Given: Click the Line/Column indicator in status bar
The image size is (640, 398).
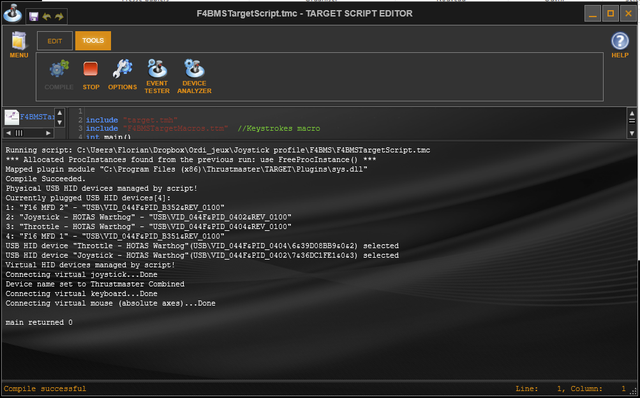Looking at the screenshot, I should [571, 389].
